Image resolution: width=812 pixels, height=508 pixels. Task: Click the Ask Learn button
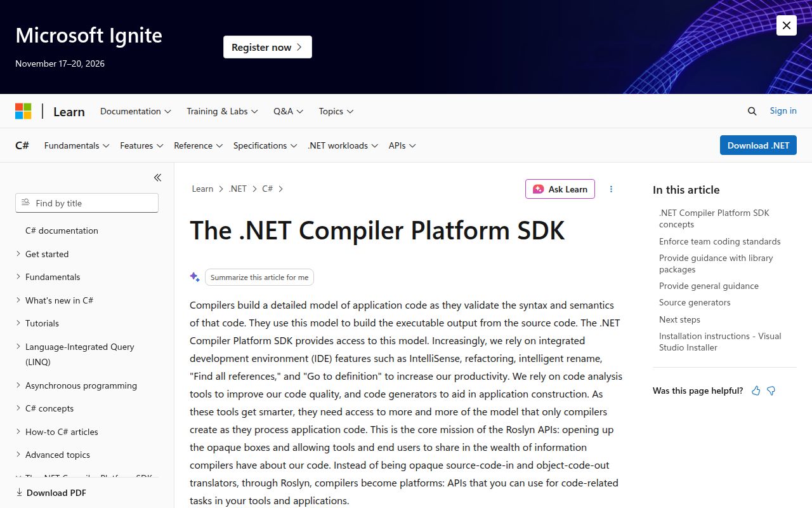[x=560, y=189]
